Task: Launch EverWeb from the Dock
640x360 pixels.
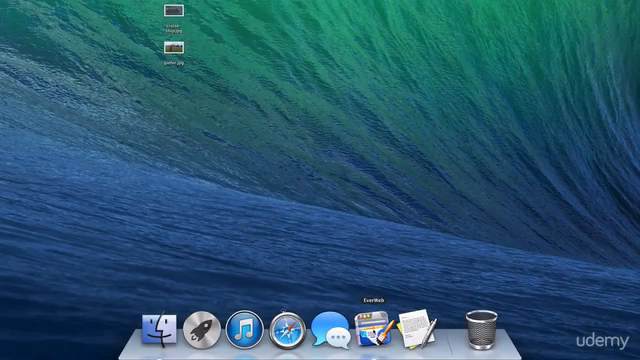Action: coord(373,329)
